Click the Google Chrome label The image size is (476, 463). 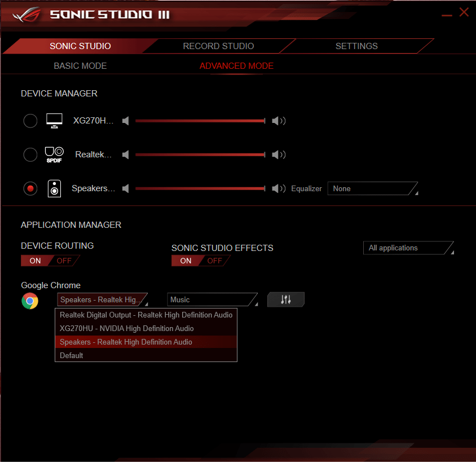(x=51, y=285)
